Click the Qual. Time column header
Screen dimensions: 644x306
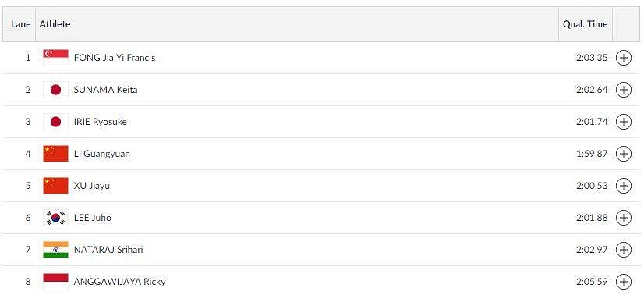coord(586,24)
